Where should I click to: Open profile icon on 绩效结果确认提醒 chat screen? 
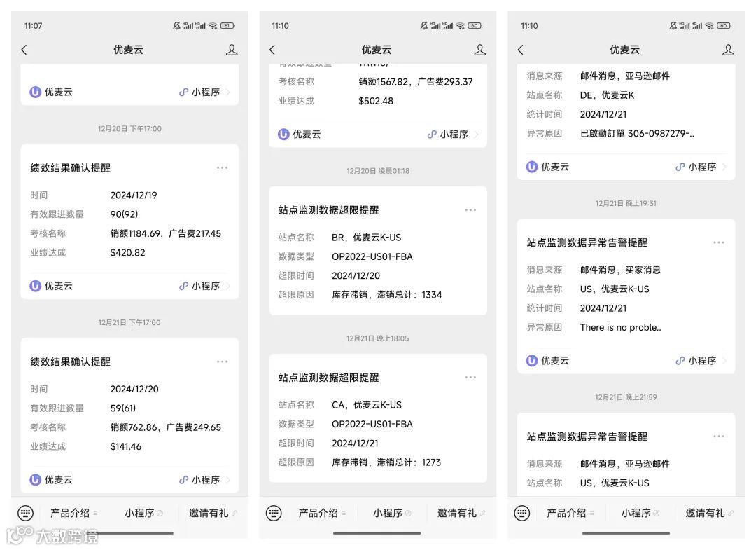(232, 50)
